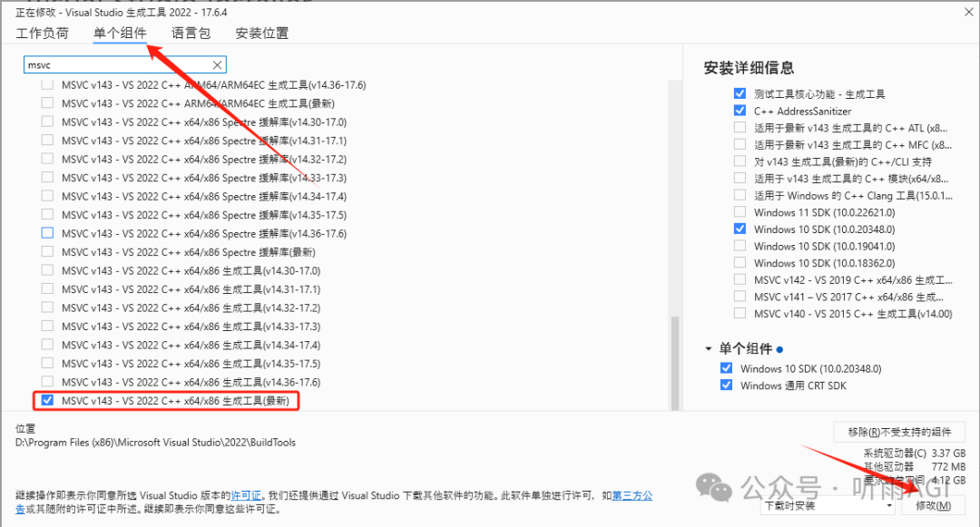980x527 pixels.
Task: Click the 安装详细信息 heading
Action: 749,67
